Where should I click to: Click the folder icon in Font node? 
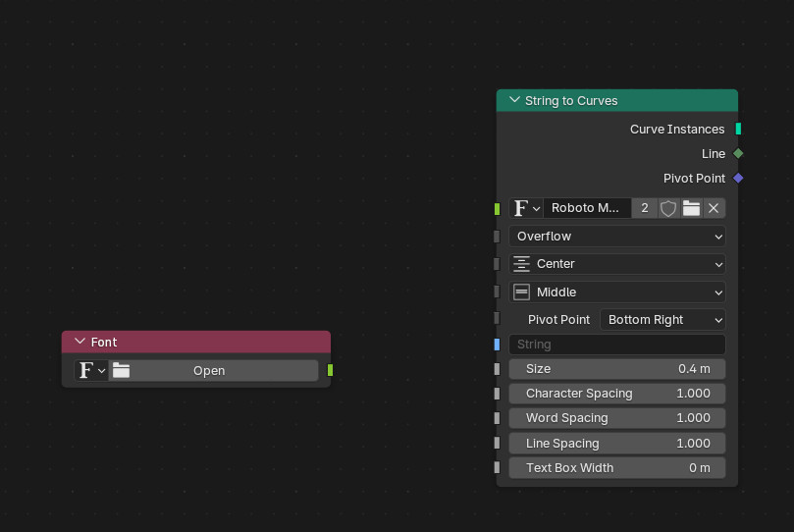click(121, 370)
